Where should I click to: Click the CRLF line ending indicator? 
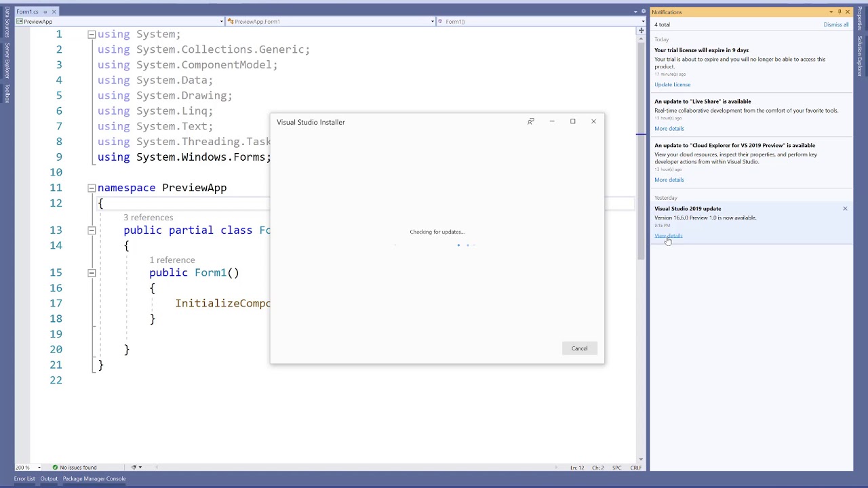(x=635, y=468)
